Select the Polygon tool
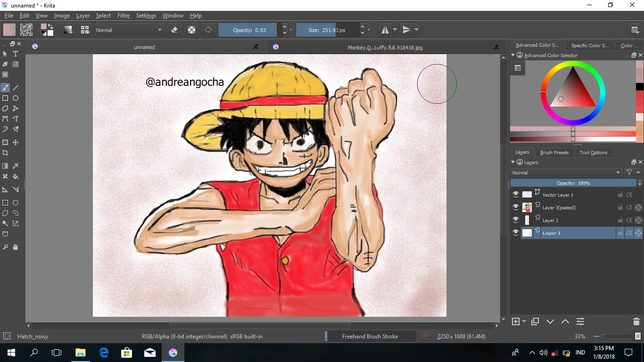This screenshot has width=644, height=362. click(x=5, y=108)
